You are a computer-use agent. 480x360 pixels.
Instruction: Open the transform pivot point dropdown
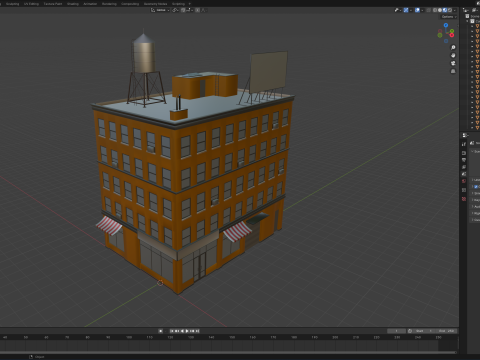175,10
